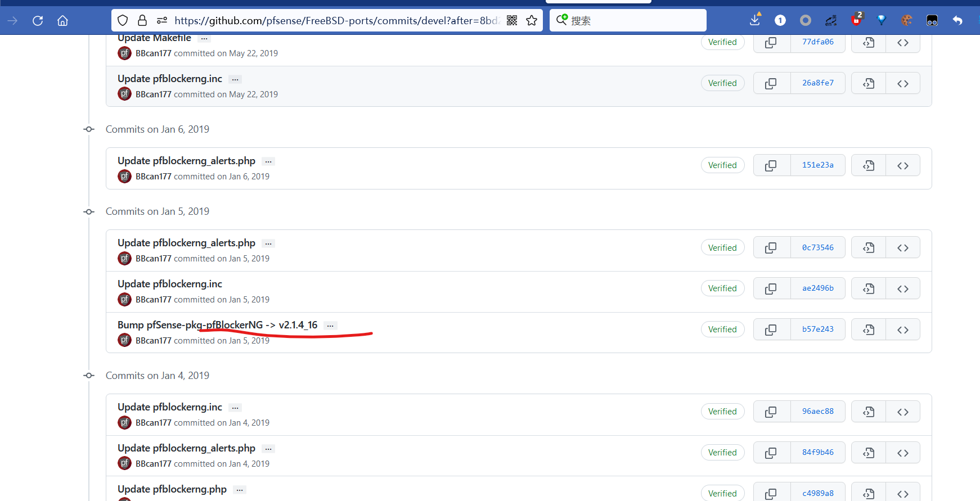Expand the description of the Jan 4 pfblockerng.inc commit
This screenshot has width=980, height=501.
pos(235,408)
